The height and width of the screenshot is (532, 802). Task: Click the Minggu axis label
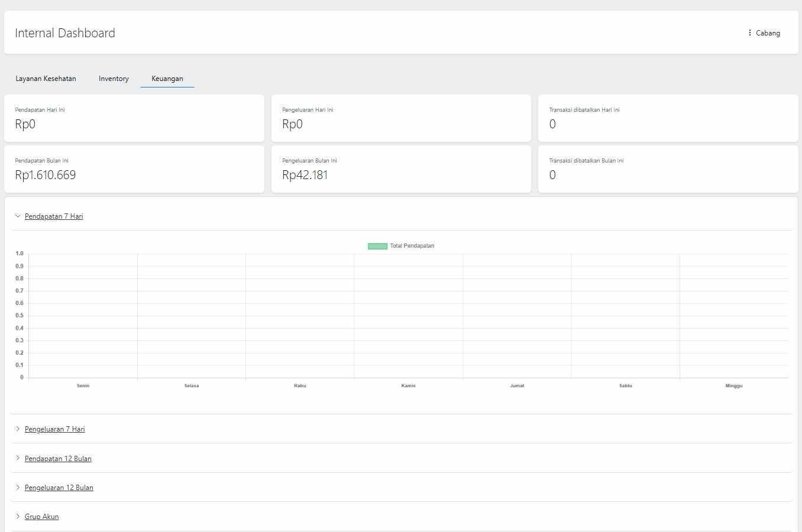tap(734, 385)
